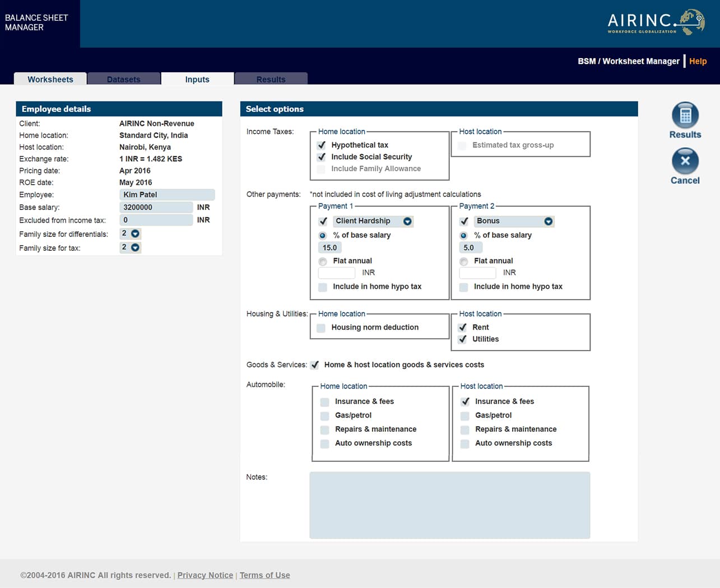Select Payment 2 Flat annual radio
The width and height of the screenshot is (720, 588).
coord(464,262)
